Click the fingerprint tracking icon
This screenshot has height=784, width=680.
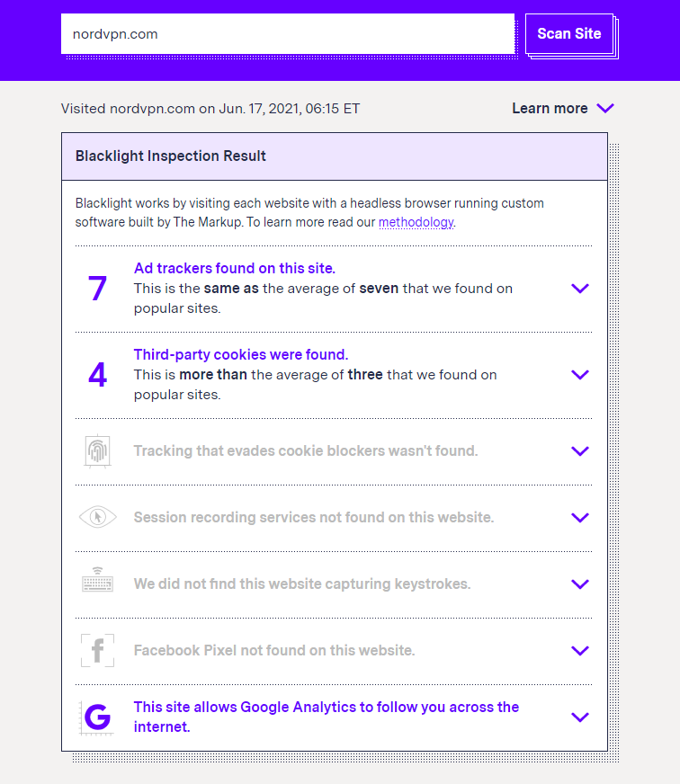[97, 451]
